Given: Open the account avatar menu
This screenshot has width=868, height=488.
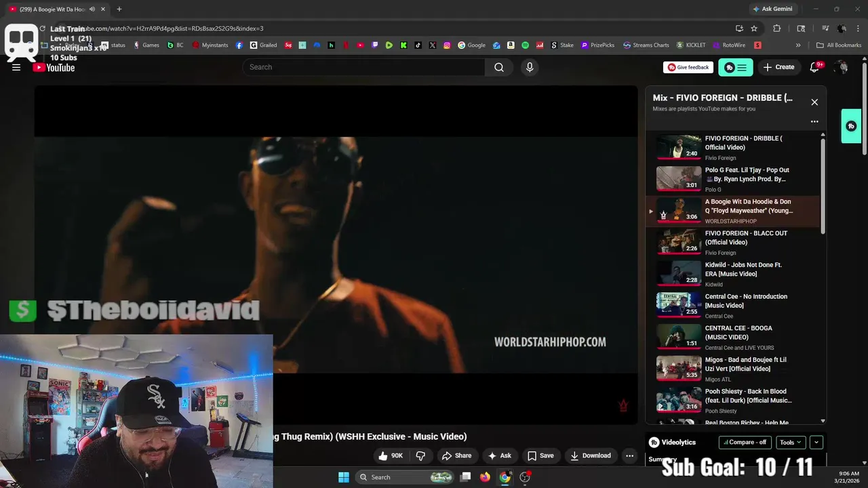Looking at the screenshot, I should coord(841,67).
